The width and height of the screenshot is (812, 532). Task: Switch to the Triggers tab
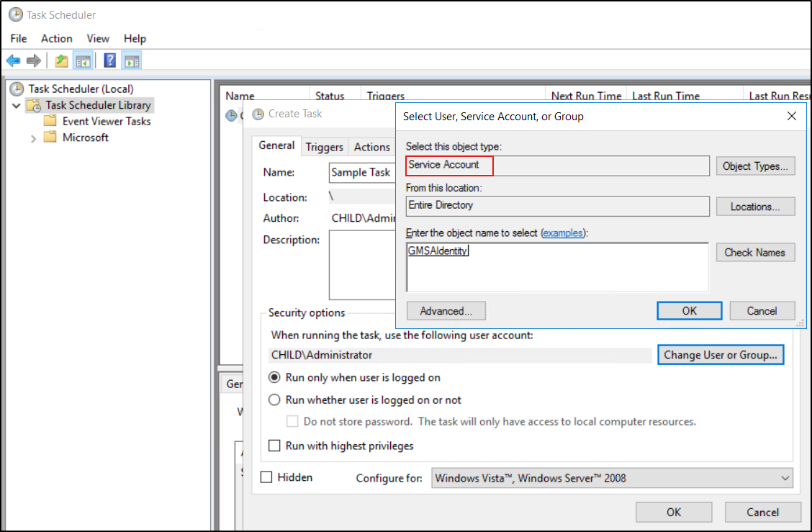(x=324, y=147)
